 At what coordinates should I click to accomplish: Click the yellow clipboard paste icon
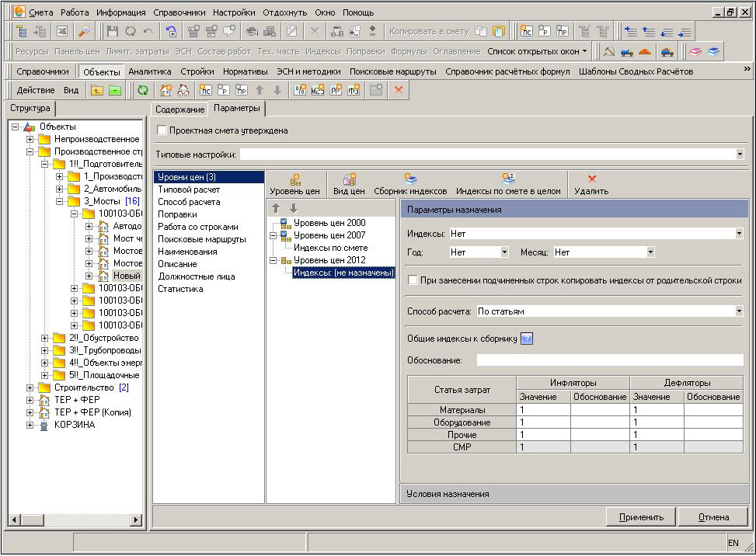click(x=499, y=32)
